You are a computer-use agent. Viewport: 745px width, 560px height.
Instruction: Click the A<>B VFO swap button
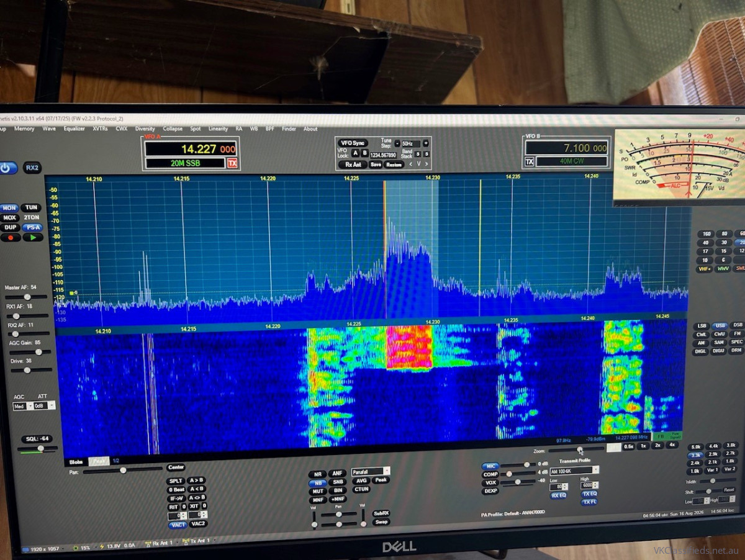pyautogui.click(x=197, y=498)
